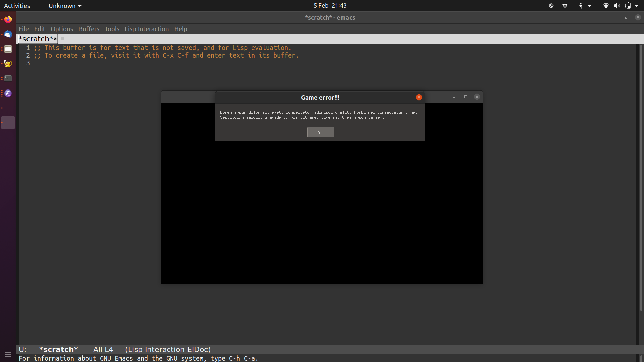Launch the genie lamp game in the dock

8,64
